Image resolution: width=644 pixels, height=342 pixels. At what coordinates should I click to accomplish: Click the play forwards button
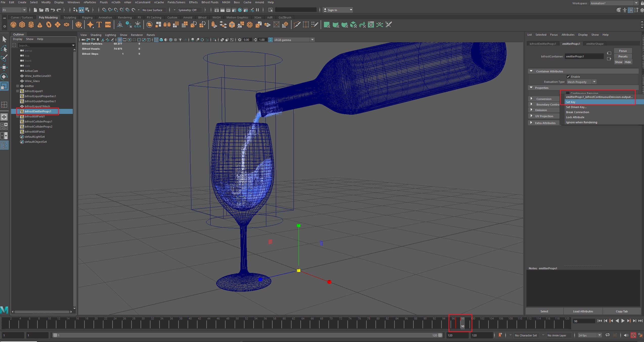623,321
